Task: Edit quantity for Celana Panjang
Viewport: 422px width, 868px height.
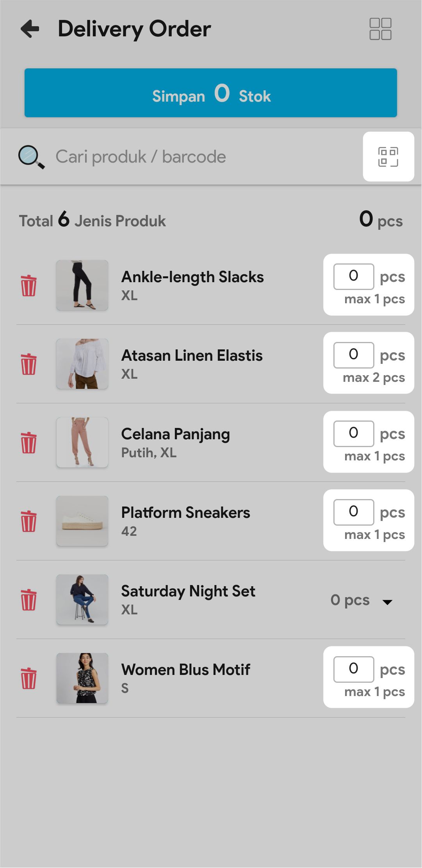Action: click(354, 433)
